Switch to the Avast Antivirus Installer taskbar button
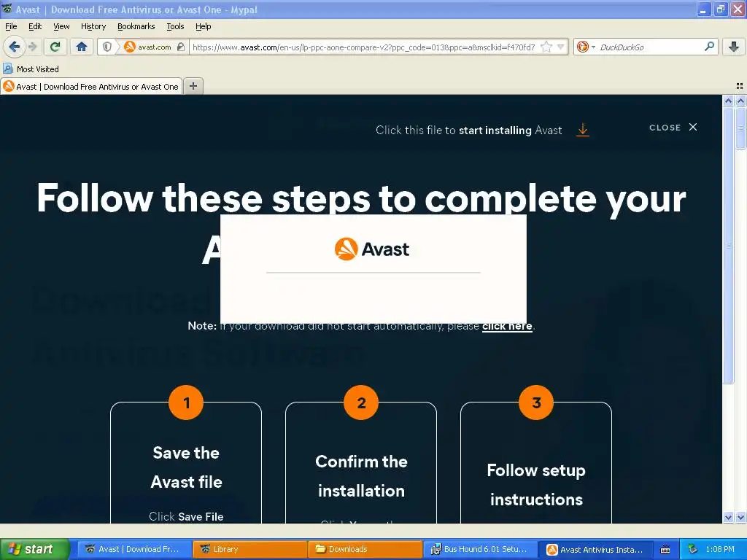Image resolution: width=747 pixels, height=560 pixels. click(596, 549)
